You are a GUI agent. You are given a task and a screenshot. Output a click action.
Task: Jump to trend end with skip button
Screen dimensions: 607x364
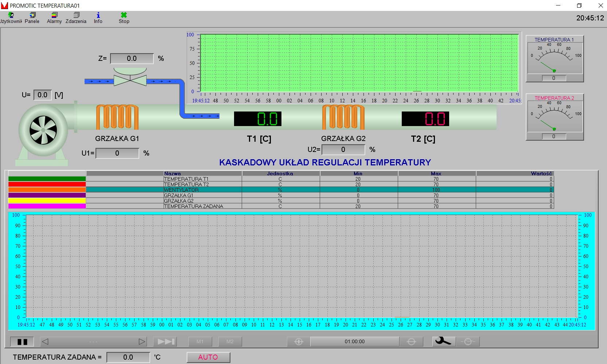click(165, 342)
